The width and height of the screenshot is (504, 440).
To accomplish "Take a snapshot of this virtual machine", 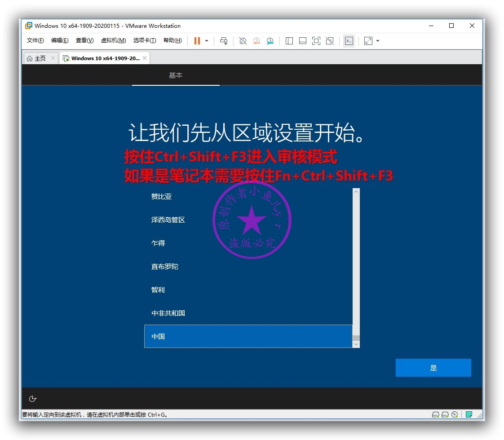I will click(x=243, y=41).
